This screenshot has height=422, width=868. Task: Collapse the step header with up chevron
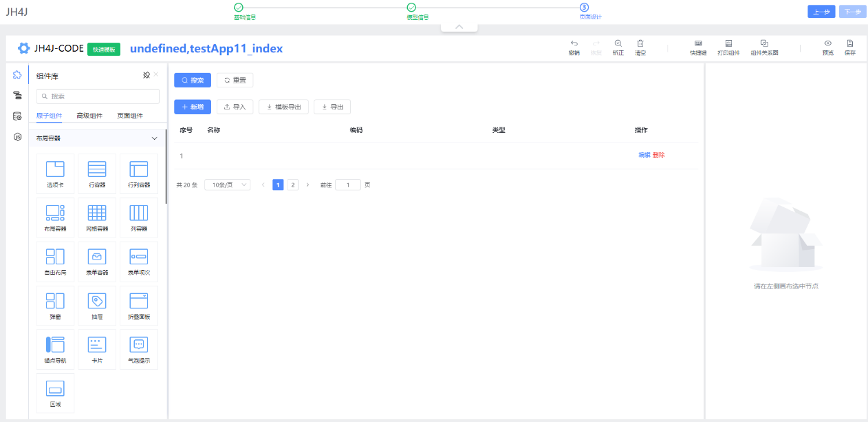click(x=459, y=27)
